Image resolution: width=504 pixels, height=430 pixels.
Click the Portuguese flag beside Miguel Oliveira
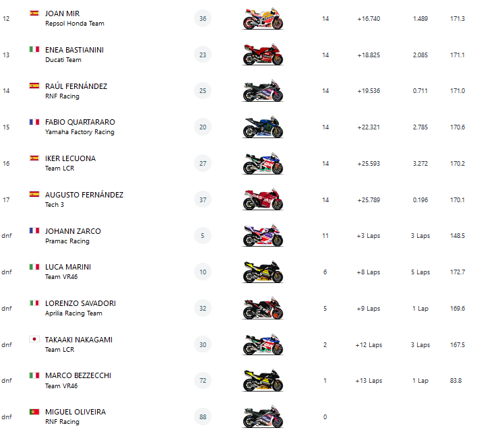34,411
